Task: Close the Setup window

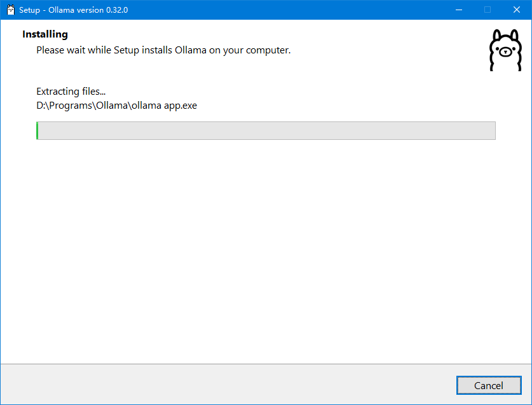Action: coord(516,10)
